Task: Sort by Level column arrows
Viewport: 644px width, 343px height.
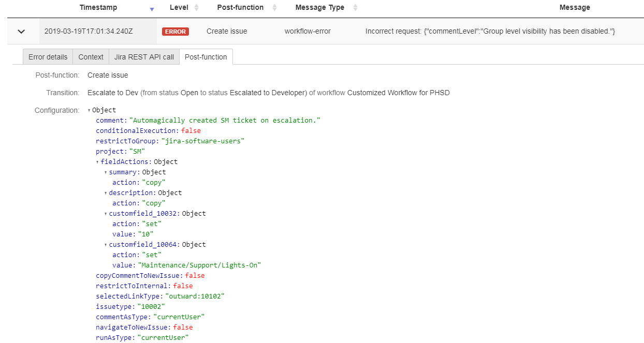Action: pos(196,8)
